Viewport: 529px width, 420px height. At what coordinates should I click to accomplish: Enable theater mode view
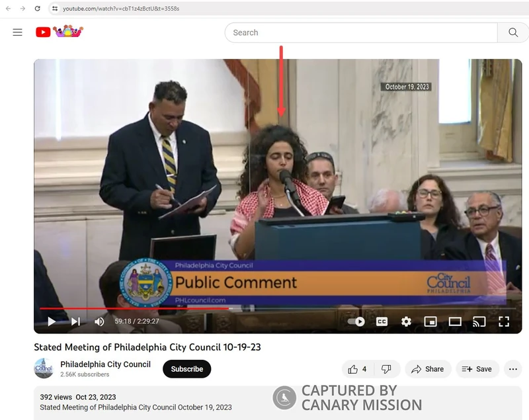pyautogui.click(x=455, y=321)
